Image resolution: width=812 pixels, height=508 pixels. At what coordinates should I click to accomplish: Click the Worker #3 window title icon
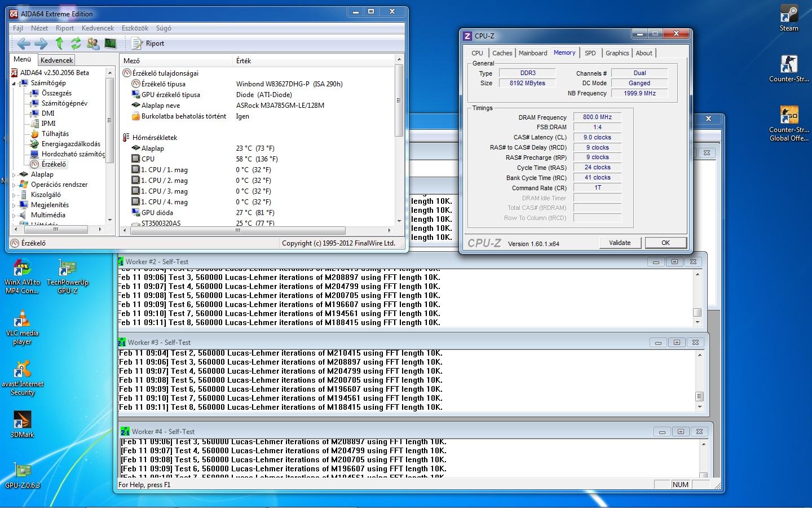[x=122, y=342]
